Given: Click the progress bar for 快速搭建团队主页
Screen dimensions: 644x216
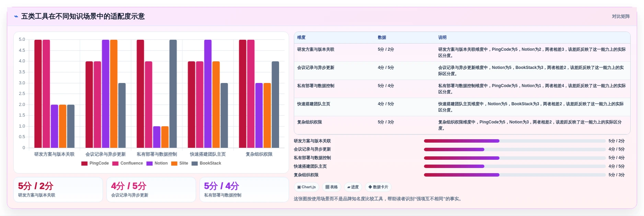Looking at the screenshot, I should pyautogui.click(x=515, y=166).
